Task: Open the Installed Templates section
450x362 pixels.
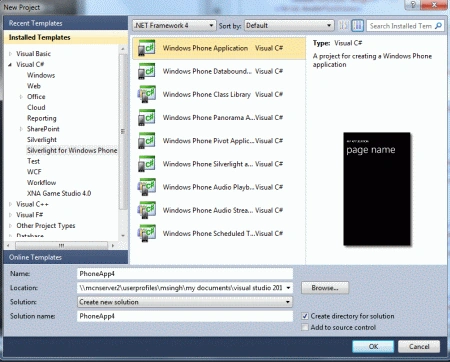Action: point(66,37)
